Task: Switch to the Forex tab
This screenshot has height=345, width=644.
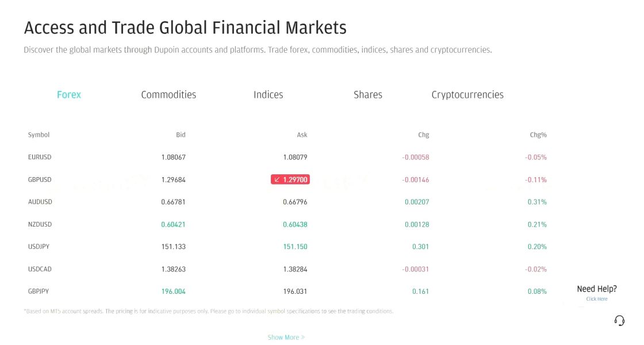Action: [x=68, y=95]
